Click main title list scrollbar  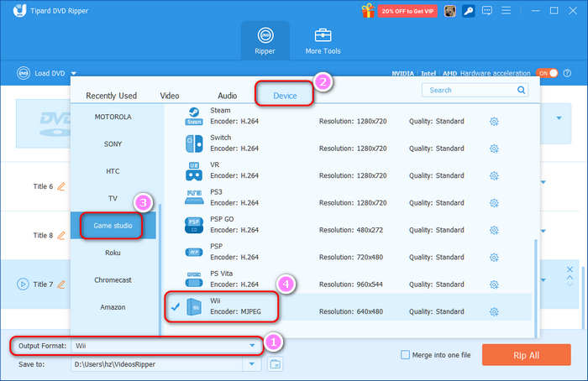(583, 296)
